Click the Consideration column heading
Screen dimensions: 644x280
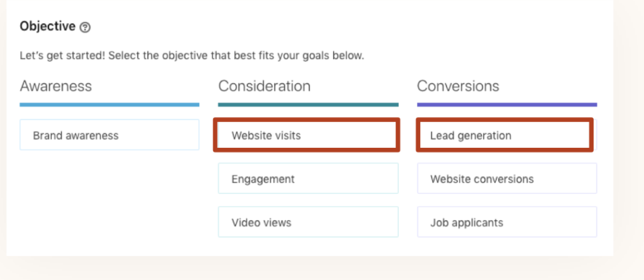pos(264,86)
